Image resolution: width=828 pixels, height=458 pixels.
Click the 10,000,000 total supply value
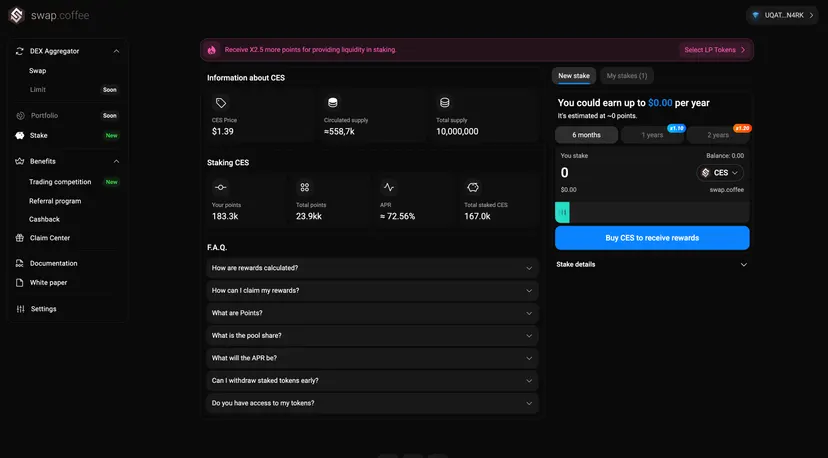coord(457,132)
